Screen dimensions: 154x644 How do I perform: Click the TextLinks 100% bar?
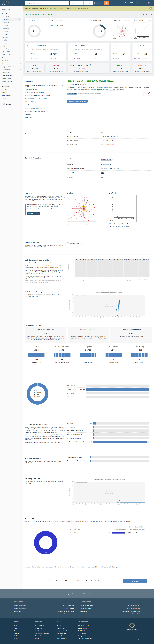pyautogui.click(x=118, y=389)
